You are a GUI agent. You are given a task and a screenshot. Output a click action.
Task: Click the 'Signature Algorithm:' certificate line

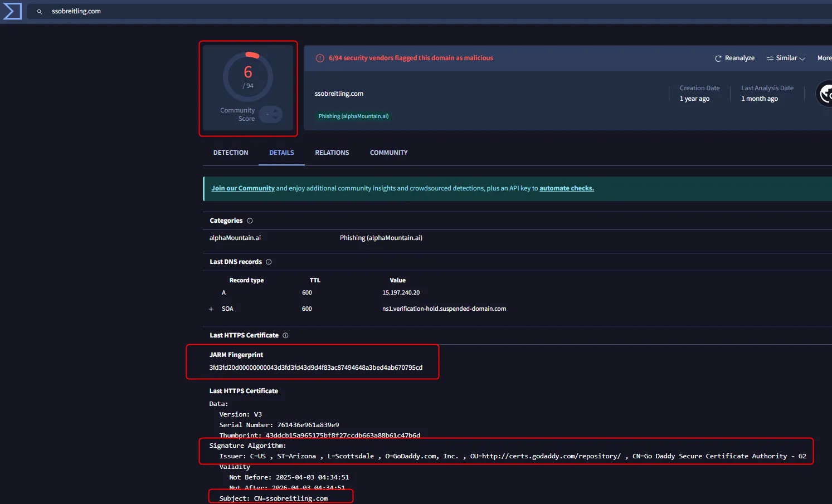point(247,446)
